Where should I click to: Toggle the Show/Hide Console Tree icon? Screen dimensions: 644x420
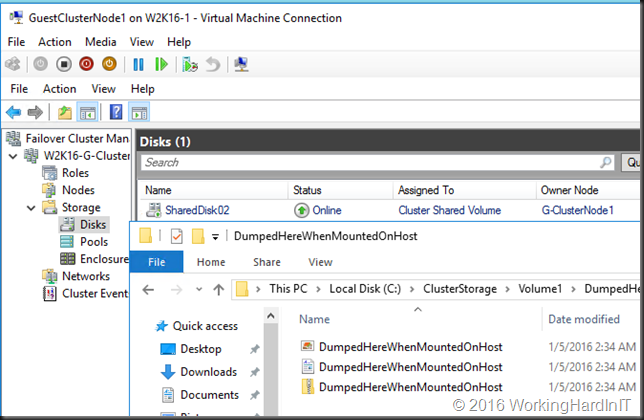click(x=87, y=112)
